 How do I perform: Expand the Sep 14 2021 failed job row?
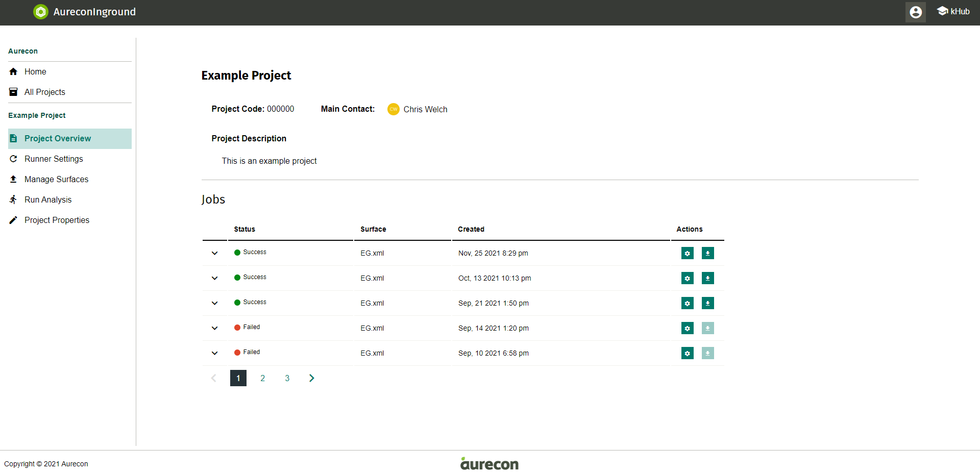click(x=214, y=328)
